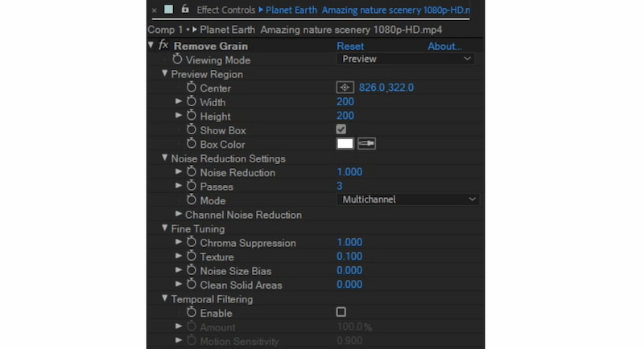Click the teal label color square in header
644x349 pixels.
coord(168,10)
